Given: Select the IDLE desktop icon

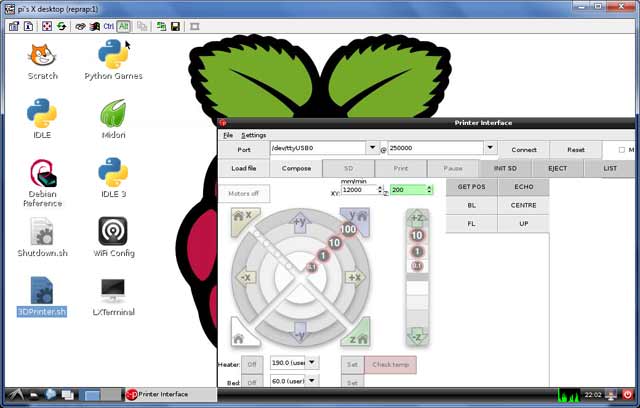Looking at the screenshot, I should [x=42, y=119].
